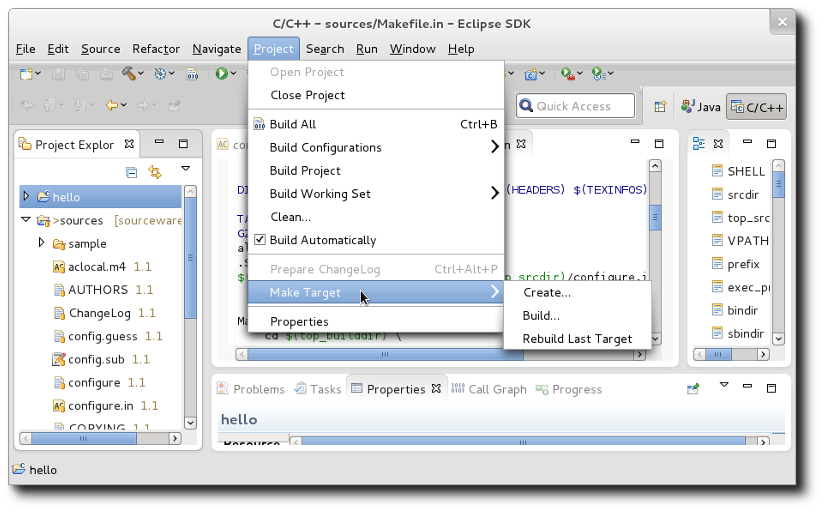Toggle the Build Automatically checkbox
Image resolution: width=827 pixels, height=516 pixels.
(259, 240)
